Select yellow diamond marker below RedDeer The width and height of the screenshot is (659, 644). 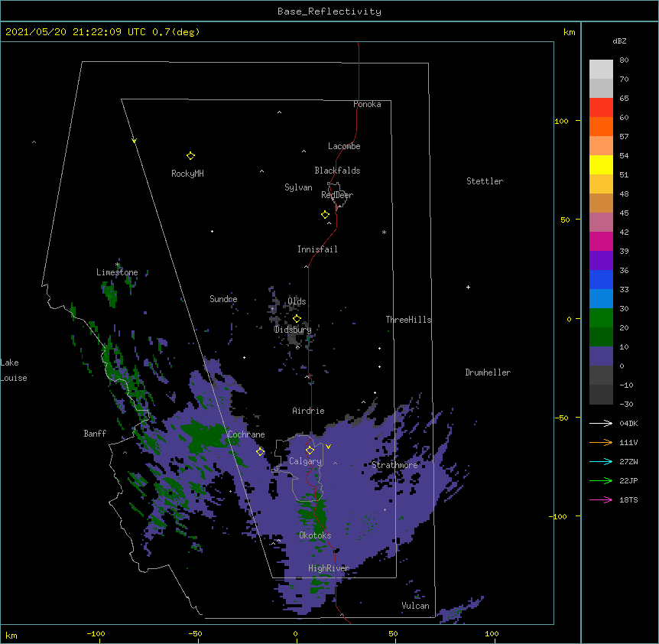pos(325,214)
